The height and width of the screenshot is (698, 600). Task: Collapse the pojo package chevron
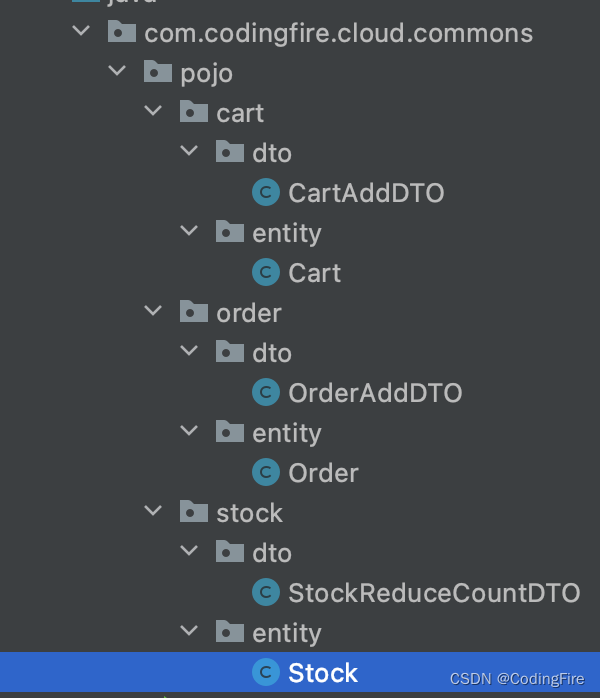pos(117,71)
